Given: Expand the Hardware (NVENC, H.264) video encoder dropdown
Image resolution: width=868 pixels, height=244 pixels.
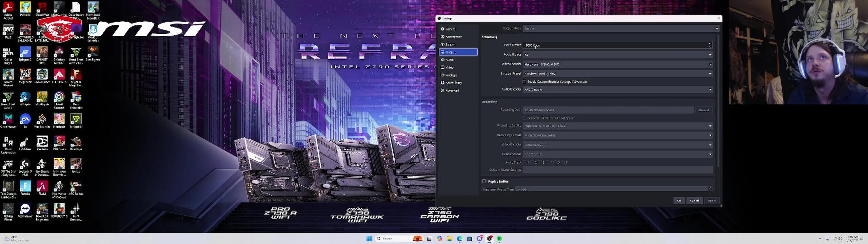Looking at the screenshot, I should 618,64.
